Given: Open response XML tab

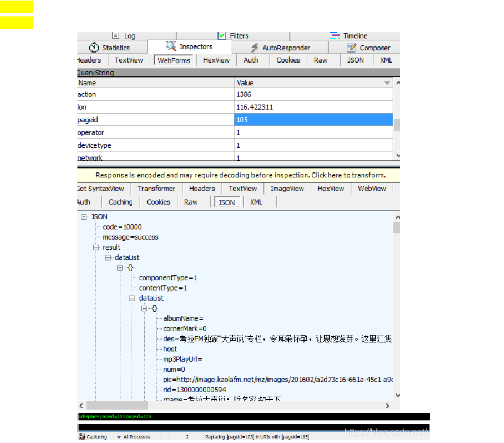Looking at the screenshot, I should [x=256, y=202].
